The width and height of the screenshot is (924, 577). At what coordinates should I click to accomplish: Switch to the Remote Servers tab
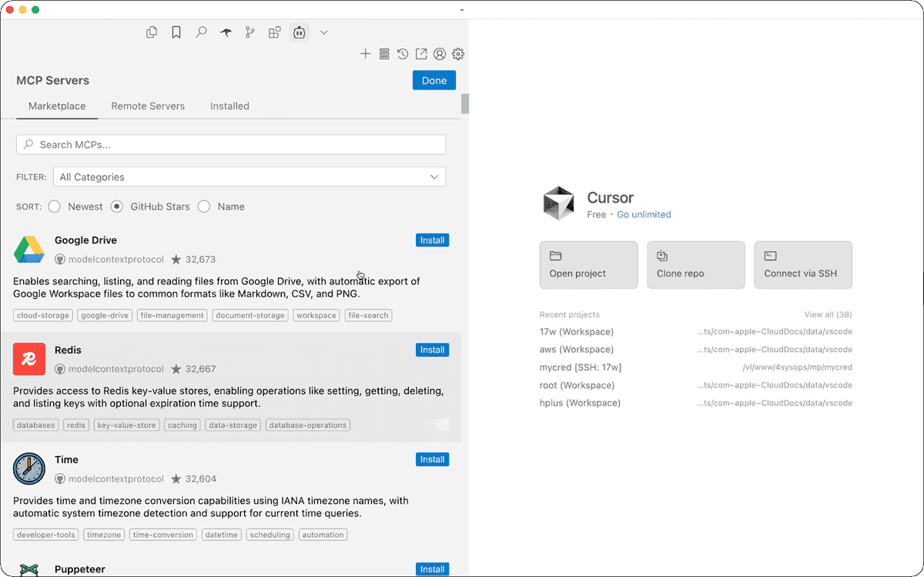[148, 106]
